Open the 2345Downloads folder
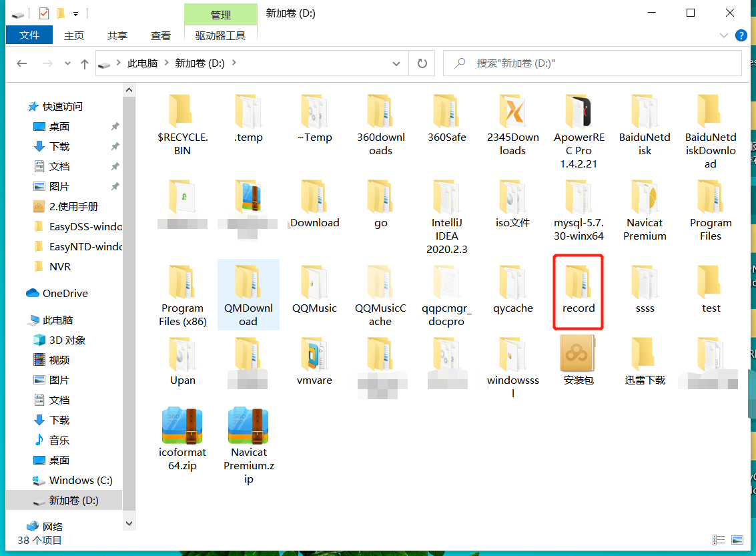The height and width of the screenshot is (556, 756). coord(512,124)
